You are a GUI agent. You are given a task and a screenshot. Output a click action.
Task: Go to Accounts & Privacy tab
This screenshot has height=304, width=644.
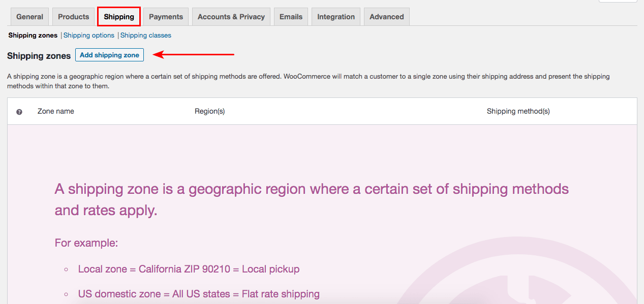(231, 17)
